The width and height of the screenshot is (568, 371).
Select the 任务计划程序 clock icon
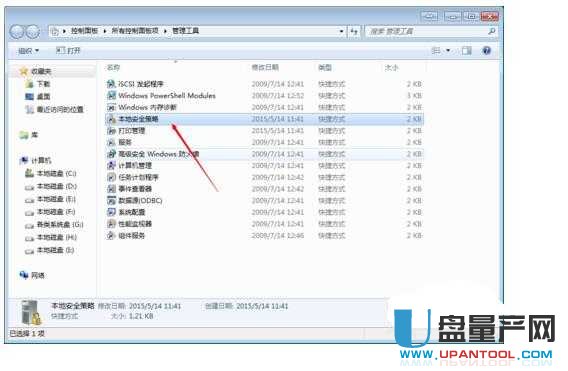[111, 177]
